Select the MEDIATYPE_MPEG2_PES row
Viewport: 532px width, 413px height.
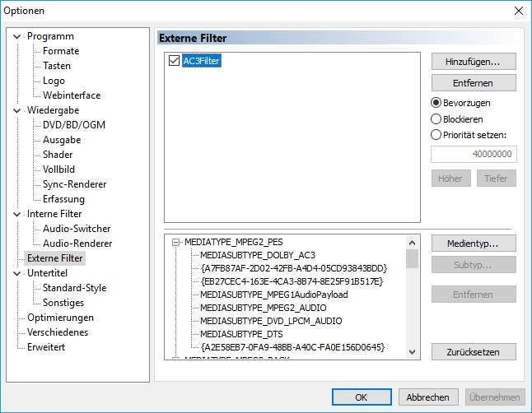click(x=233, y=242)
